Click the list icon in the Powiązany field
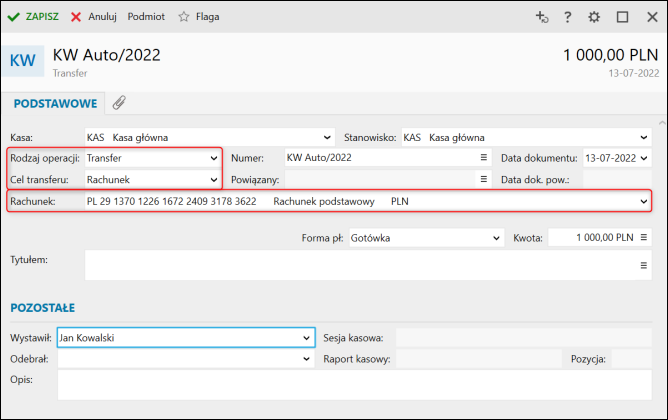Screen dimensions: 668x420 coord(482,179)
